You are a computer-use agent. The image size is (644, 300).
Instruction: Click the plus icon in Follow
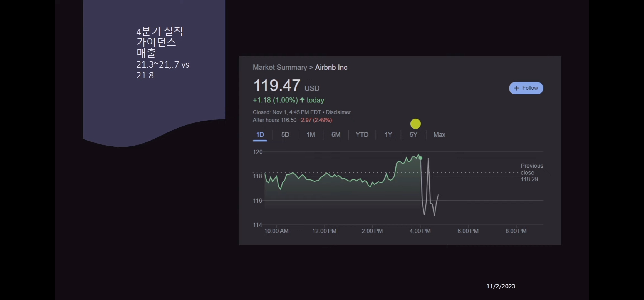(516, 88)
